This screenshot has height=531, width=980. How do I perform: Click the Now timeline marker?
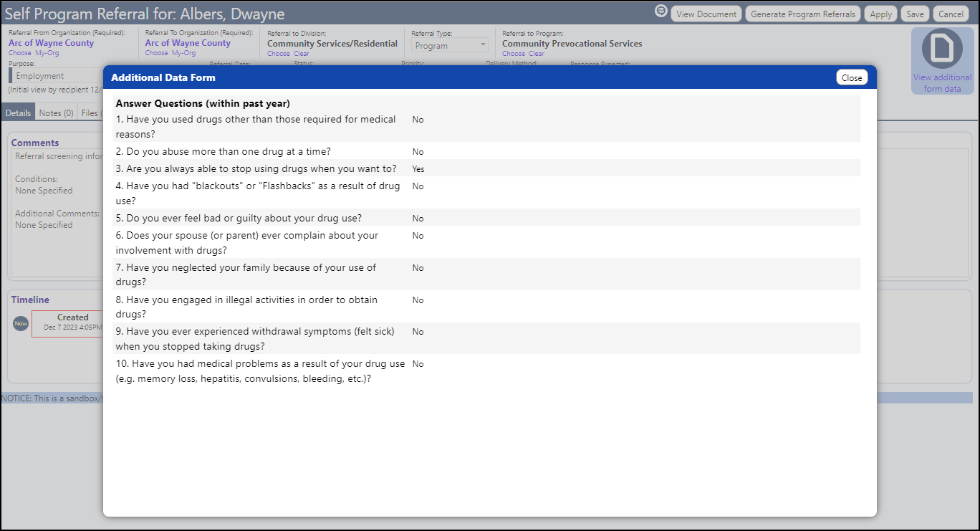[21, 323]
